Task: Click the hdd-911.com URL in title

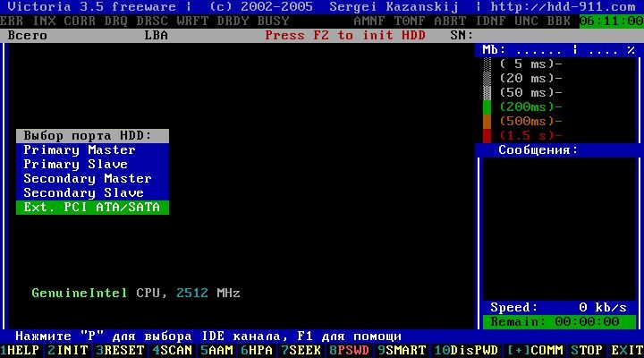Action: click(x=563, y=6)
